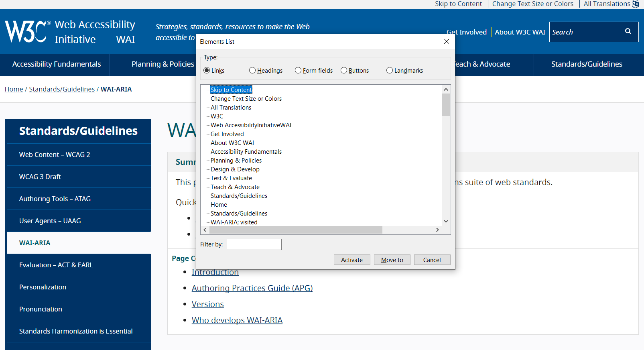Click the All Translations language icon
This screenshot has width=644, height=350.
(x=635, y=4)
